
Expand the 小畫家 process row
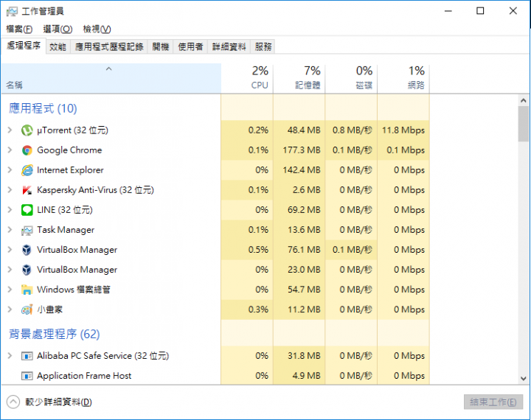coord(10,309)
